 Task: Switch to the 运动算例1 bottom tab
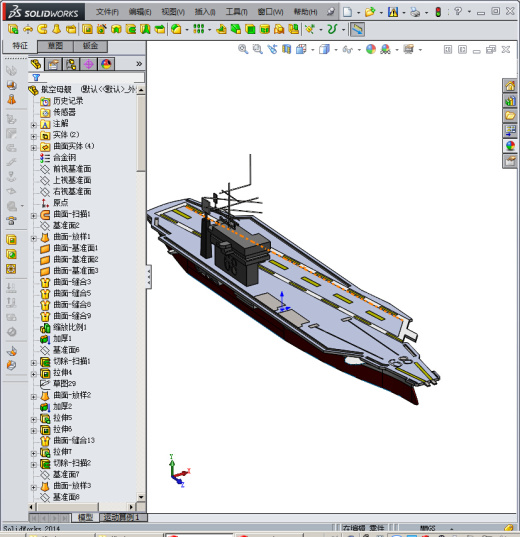(123, 517)
